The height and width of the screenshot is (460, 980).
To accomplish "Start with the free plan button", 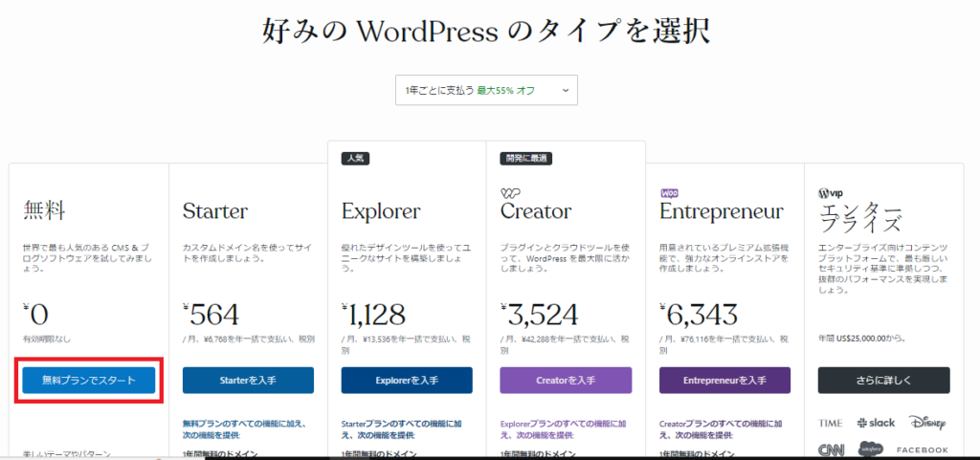I will [x=89, y=380].
